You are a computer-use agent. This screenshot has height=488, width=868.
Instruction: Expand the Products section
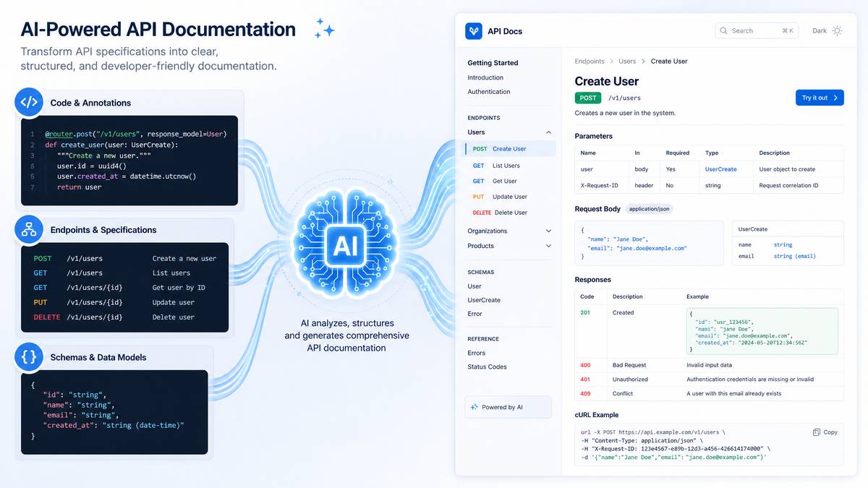pyautogui.click(x=510, y=246)
